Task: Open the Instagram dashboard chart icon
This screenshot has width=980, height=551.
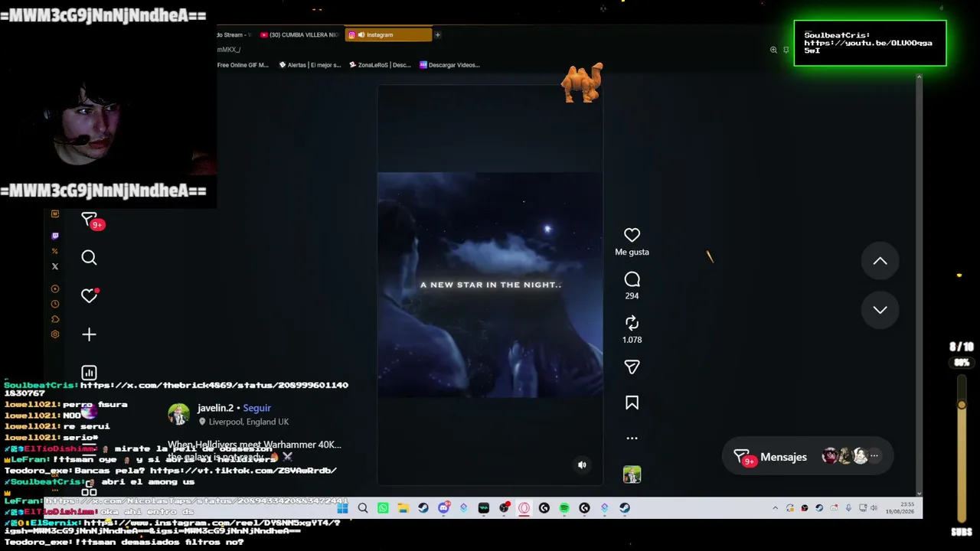Action: 89,373
